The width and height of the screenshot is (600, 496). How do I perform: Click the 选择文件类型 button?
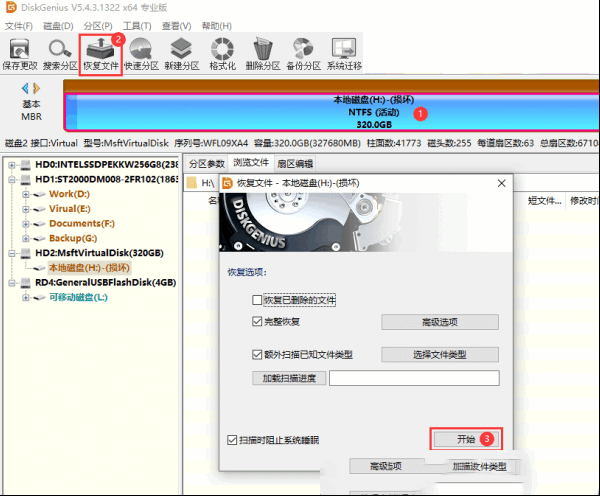pyautogui.click(x=440, y=354)
